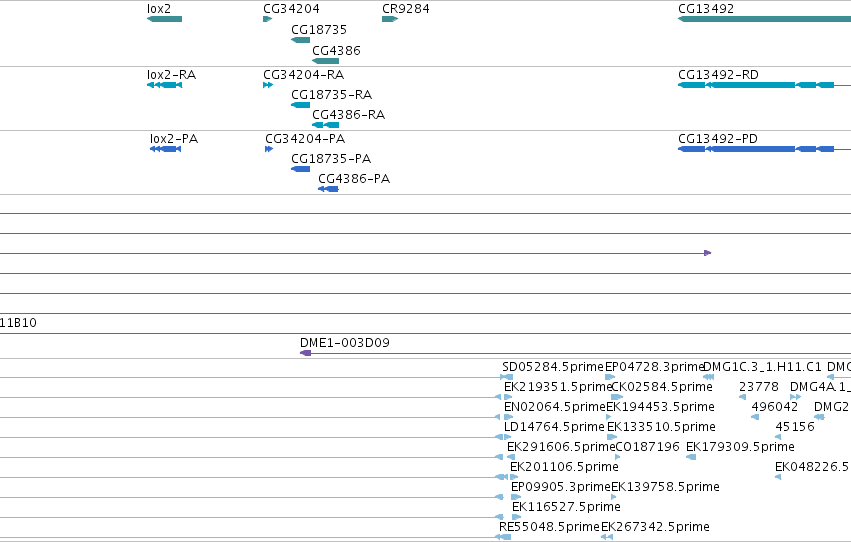The height and width of the screenshot is (542, 851).
Task: Click protein CG4386-PA label
Action: [354, 178]
